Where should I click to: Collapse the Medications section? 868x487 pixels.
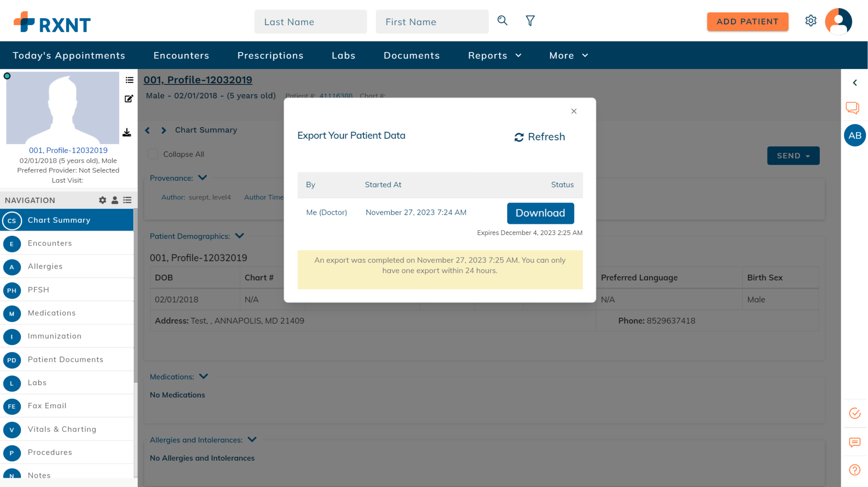point(203,376)
